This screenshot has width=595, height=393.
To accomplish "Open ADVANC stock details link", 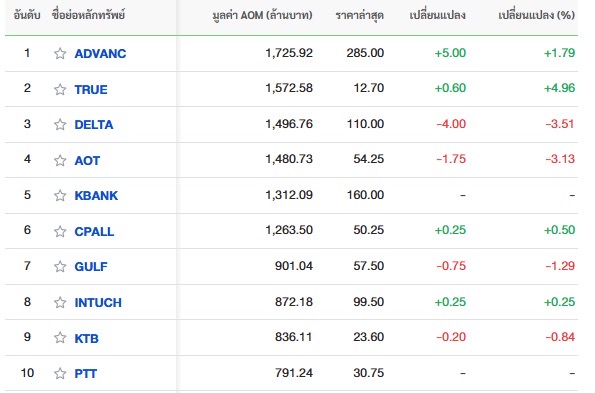I will (x=100, y=53).
